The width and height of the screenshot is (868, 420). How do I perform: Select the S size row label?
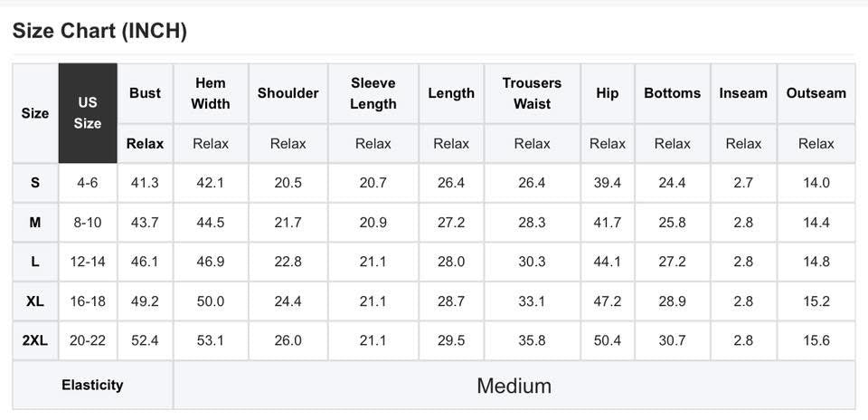(35, 183)
